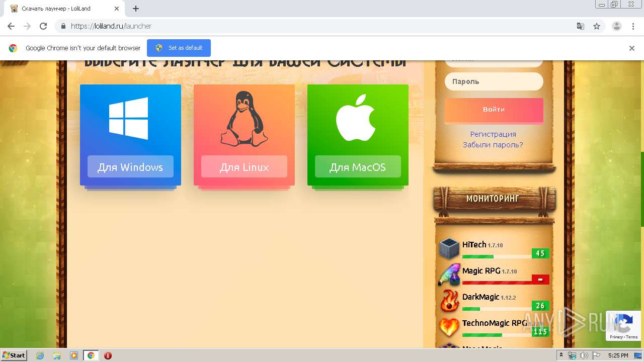
Task: Click the Magic RPG server icon
Action: point(449,275)
